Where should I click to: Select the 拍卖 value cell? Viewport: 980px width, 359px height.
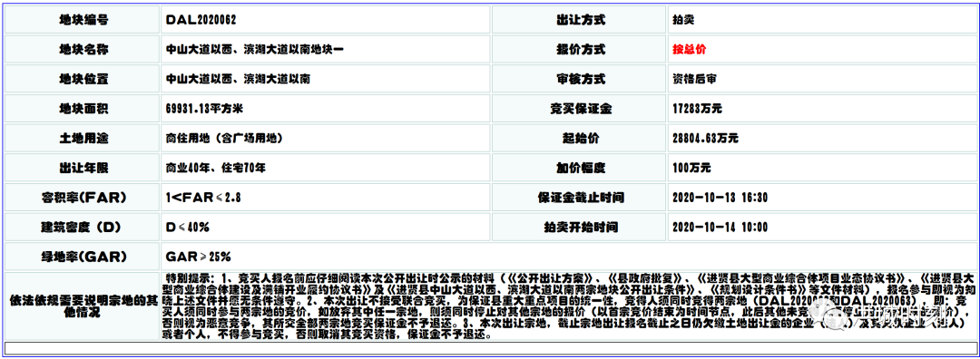[x=820, y=19]
